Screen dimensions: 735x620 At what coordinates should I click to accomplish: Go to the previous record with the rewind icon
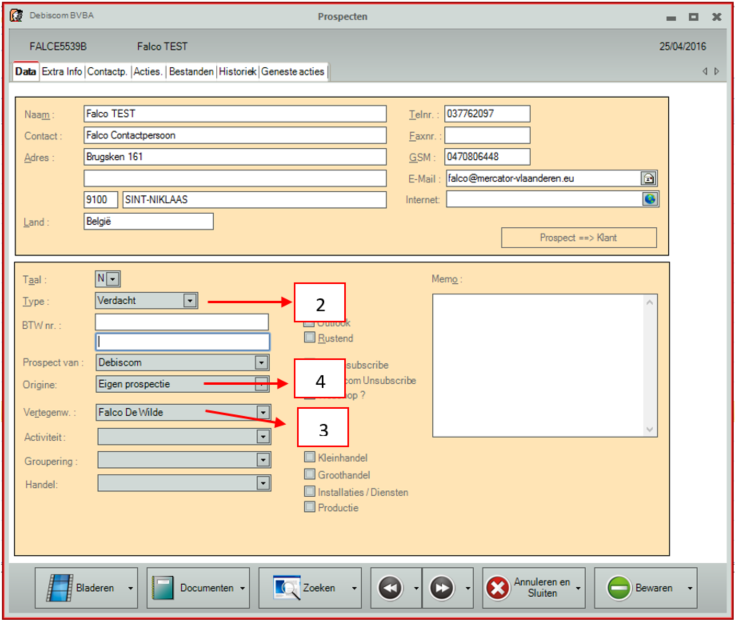pos(391,589)
